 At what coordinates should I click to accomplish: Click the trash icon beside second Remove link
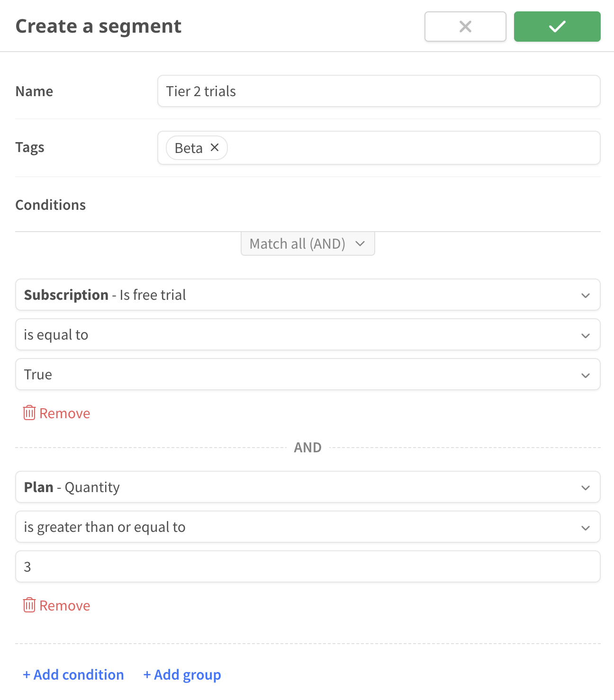tap(29, 605)
